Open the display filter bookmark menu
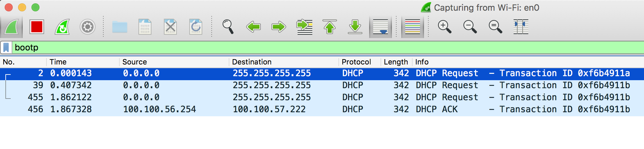The image size is (644, 149). [6, 47]
